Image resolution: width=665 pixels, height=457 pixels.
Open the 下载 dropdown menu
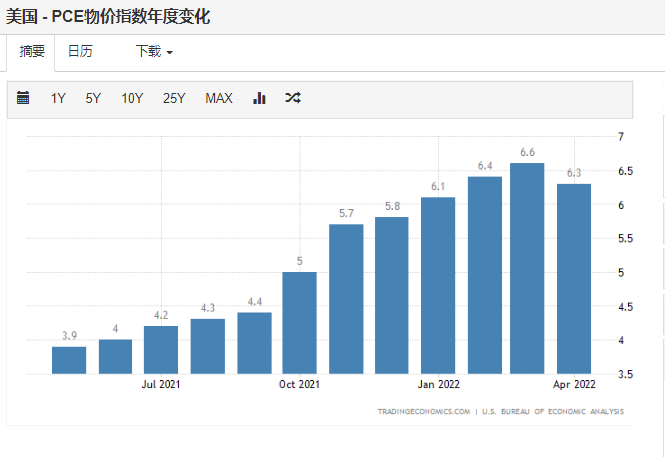(154, 52)
